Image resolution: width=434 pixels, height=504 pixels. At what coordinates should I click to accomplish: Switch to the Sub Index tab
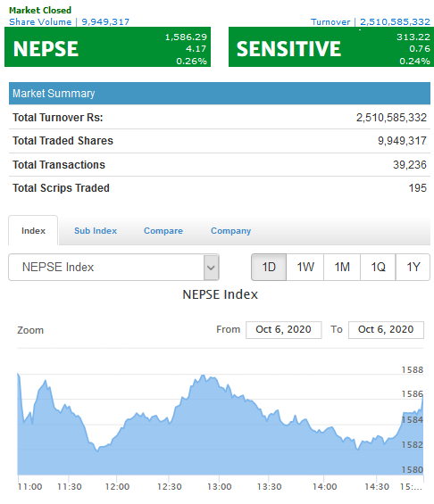click(x=96, y=231)
